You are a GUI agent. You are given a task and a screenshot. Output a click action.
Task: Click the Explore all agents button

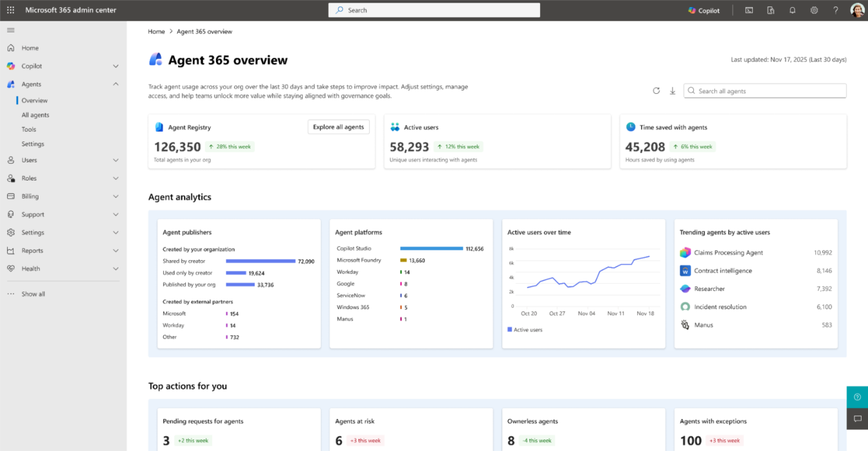[338, 127]
